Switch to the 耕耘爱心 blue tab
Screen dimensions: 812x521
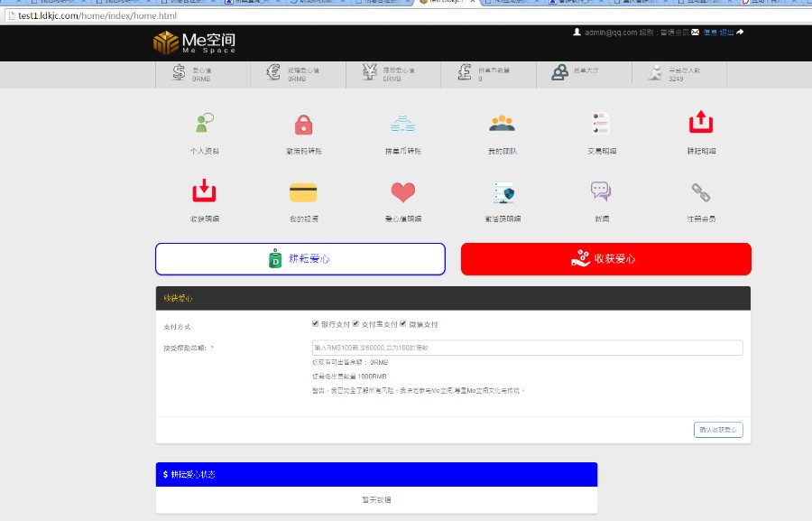(300, 258)
